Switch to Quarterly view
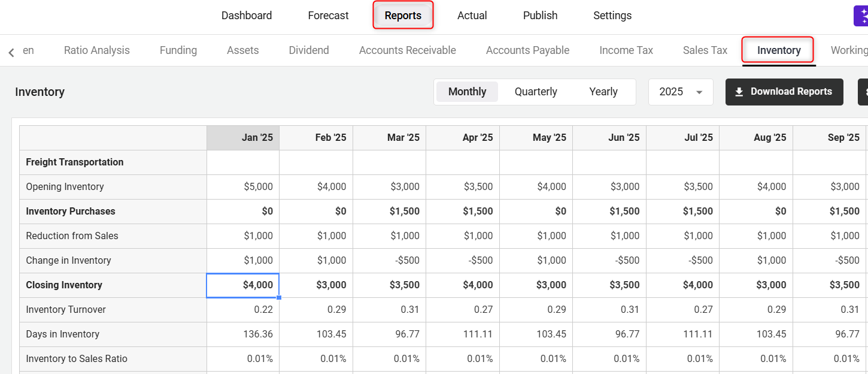Viewport: 868px width, 374px height. point(536,92)
